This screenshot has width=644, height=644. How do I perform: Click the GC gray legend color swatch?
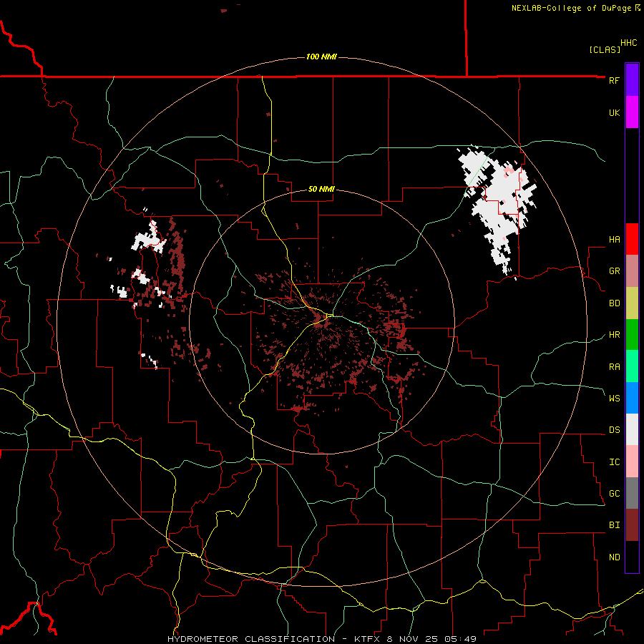(632, 493)
